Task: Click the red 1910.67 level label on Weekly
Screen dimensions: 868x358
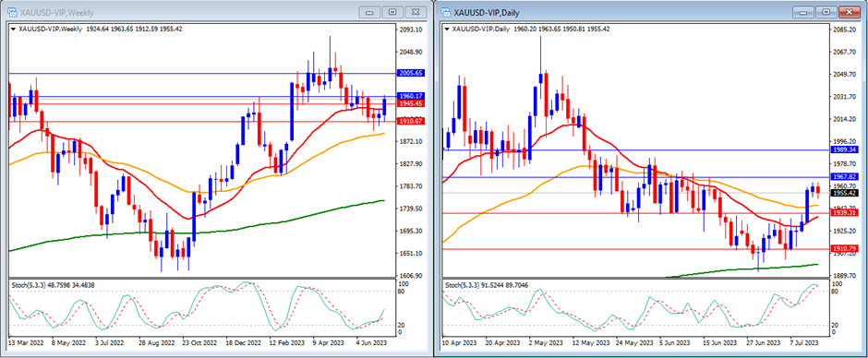Action: [411, 121]
